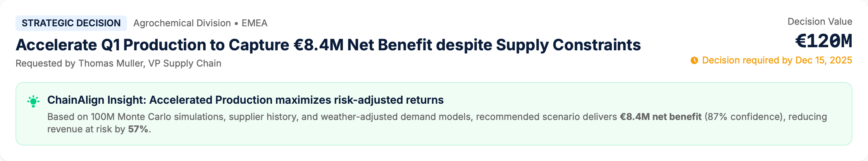868x161 pixels.
Task: Click the Decision Value label
Action: (x=820, y=22)
